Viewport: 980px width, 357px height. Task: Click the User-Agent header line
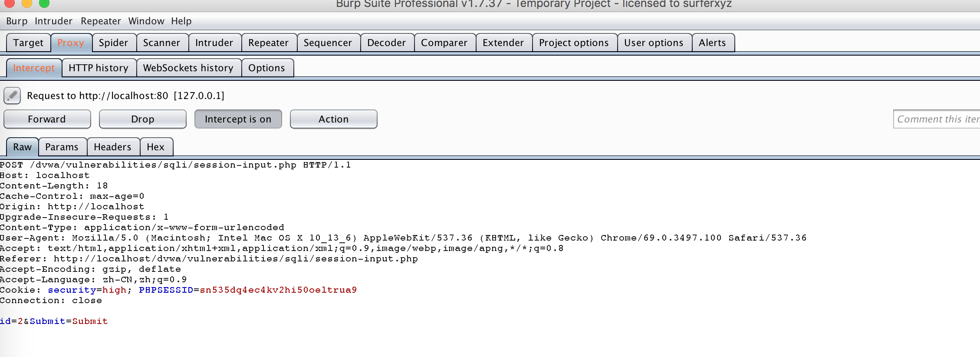pos(403,238)
